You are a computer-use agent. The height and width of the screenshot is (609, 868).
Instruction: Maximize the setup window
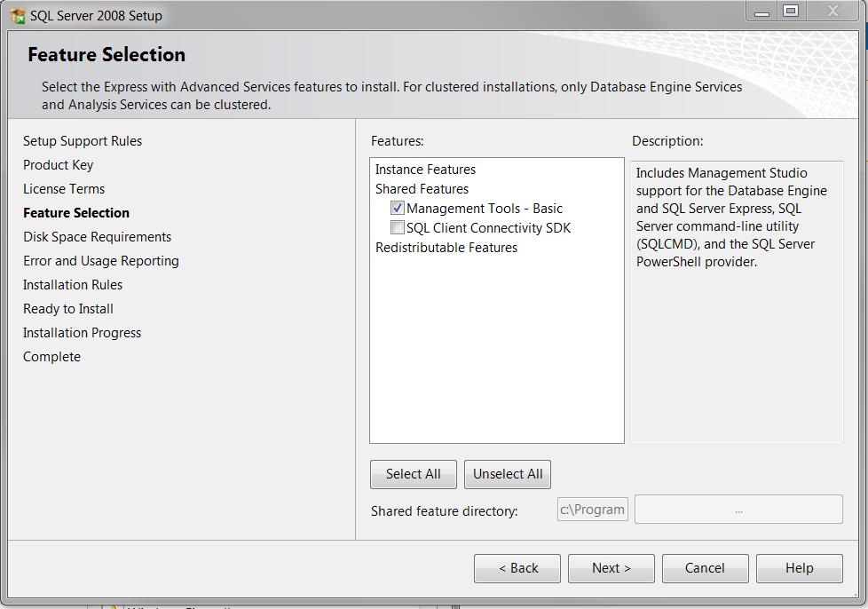click(790, 12)
